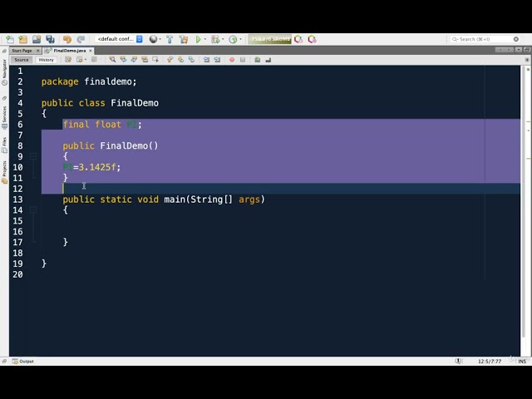
Task: Click the memory usage indicator bar
Action: tap(269, 39)
